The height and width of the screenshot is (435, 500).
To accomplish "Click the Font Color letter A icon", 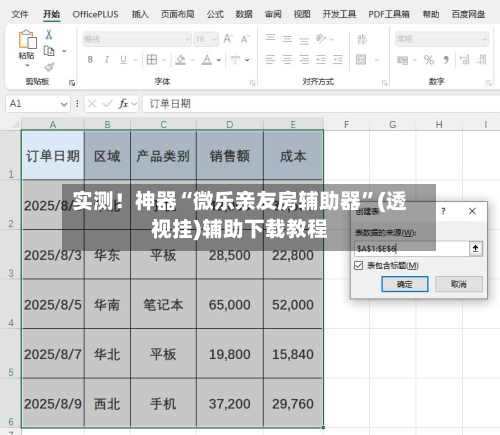I will pyautogui.click(x=207, y=60).
